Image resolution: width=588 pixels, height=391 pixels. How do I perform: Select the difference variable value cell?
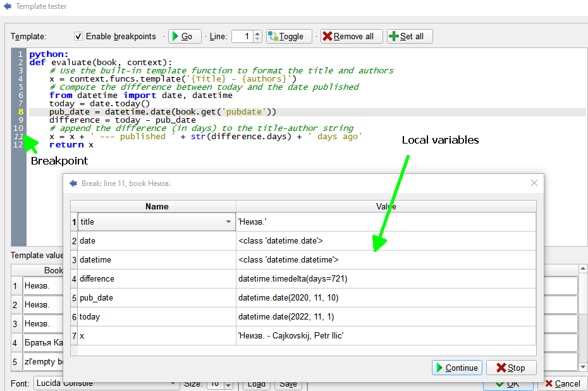click(x=386, y=279)
